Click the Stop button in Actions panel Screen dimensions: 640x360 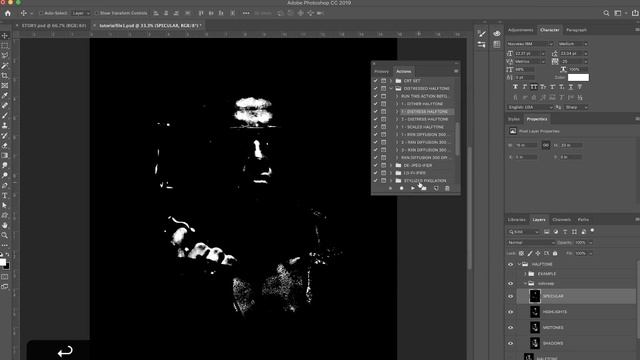pyautogui.click(x=390, y=188)
